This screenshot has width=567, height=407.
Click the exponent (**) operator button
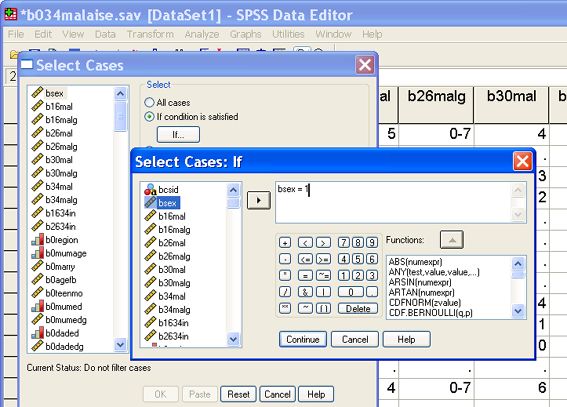tap(285, 308)
